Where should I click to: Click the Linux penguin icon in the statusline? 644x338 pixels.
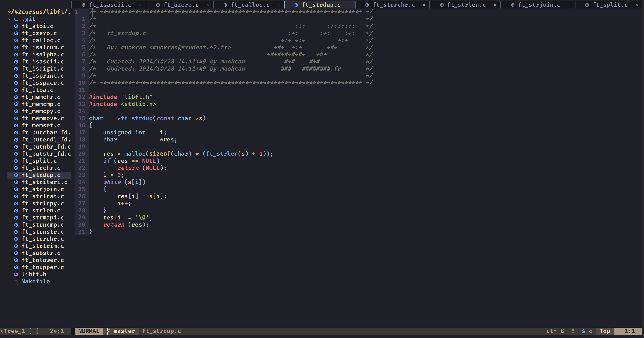[573, 331]
